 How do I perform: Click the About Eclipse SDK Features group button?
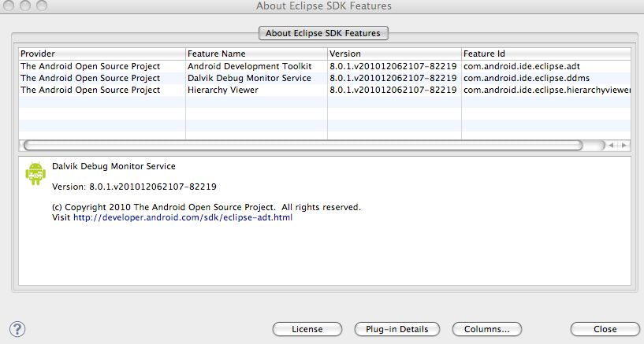[x=323, y=33]
